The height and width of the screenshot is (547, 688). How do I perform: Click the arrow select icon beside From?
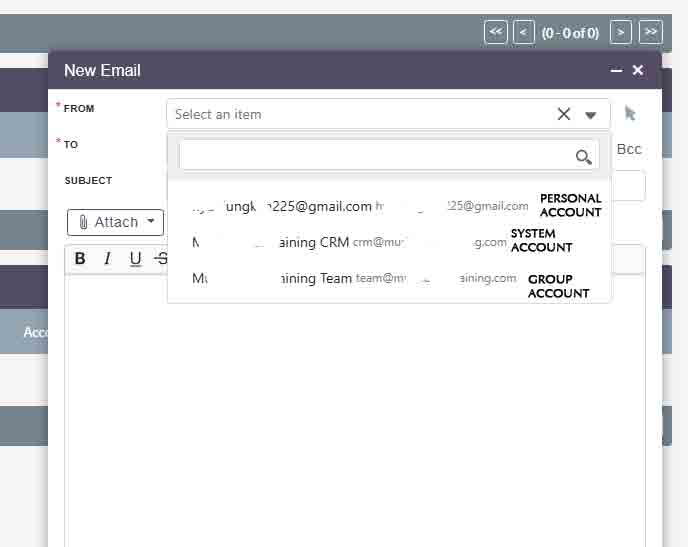630,113
